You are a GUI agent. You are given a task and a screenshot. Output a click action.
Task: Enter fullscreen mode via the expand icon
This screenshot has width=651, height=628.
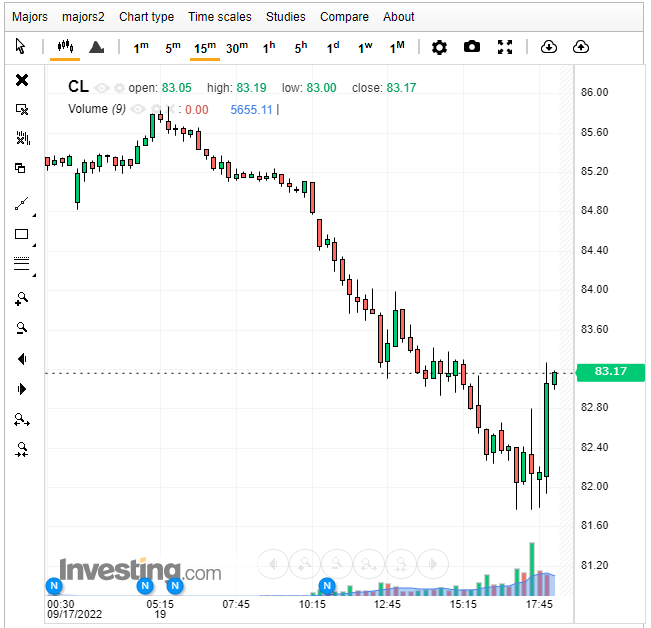505,47
